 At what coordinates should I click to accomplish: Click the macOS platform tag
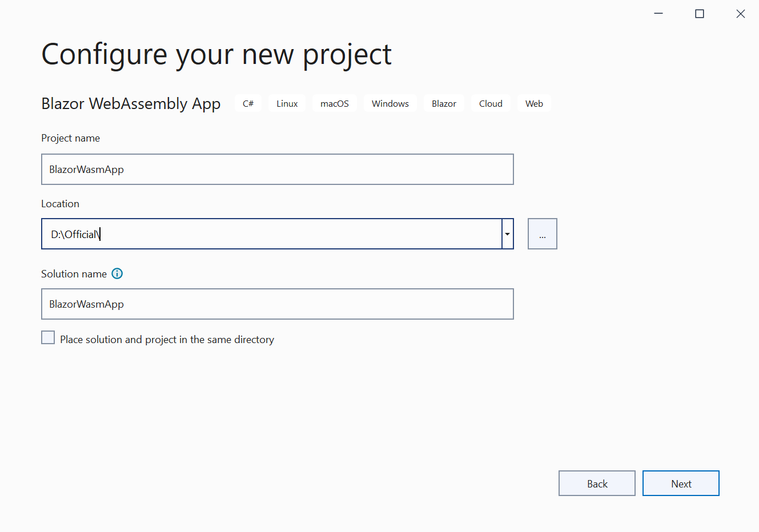(335, 104)
